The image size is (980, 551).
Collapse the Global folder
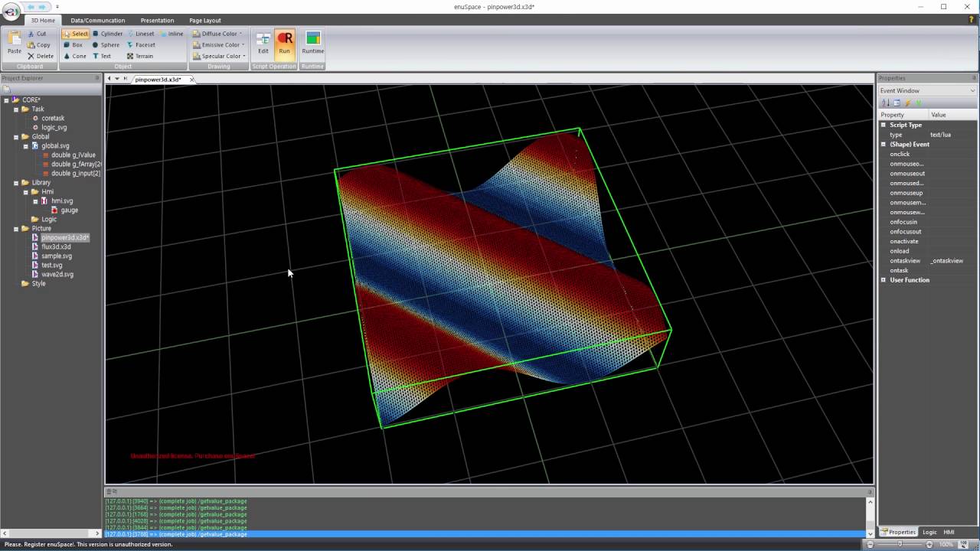coord(15,137)
